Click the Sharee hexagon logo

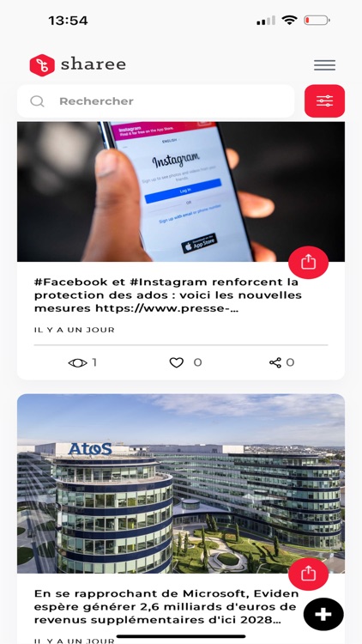click(x=42, y=65)
